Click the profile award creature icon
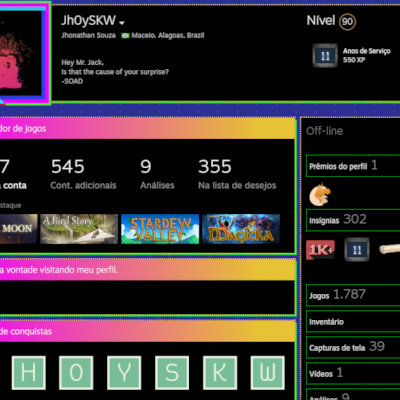The width and height of the screenshot is (400, 400). [x=320, y=195]
